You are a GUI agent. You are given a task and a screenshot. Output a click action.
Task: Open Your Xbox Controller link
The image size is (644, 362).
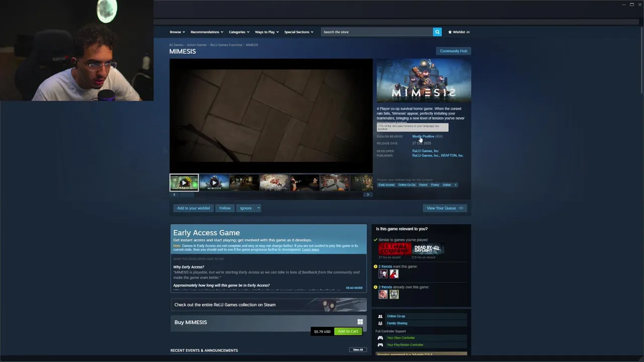pos(401,338)
